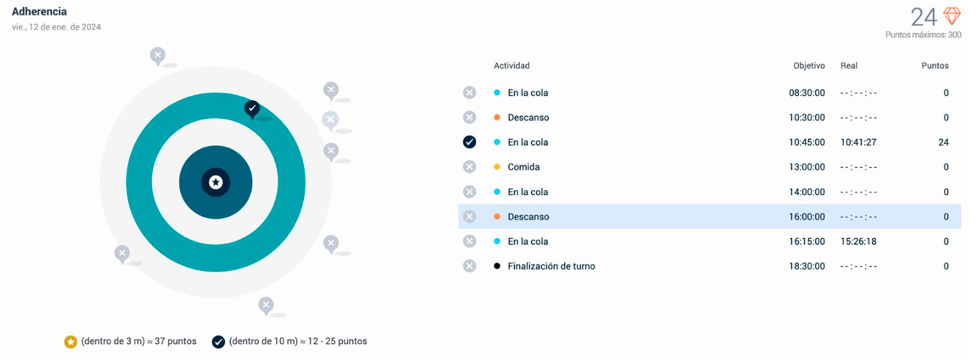
Task: Click the star at the bullseye center
Action: tap(216, 182)
